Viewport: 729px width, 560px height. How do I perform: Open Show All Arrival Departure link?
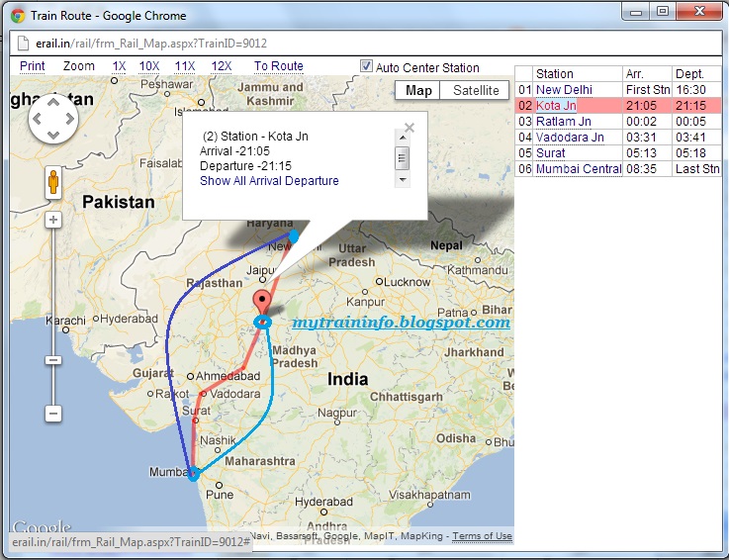tap(269, 180)
